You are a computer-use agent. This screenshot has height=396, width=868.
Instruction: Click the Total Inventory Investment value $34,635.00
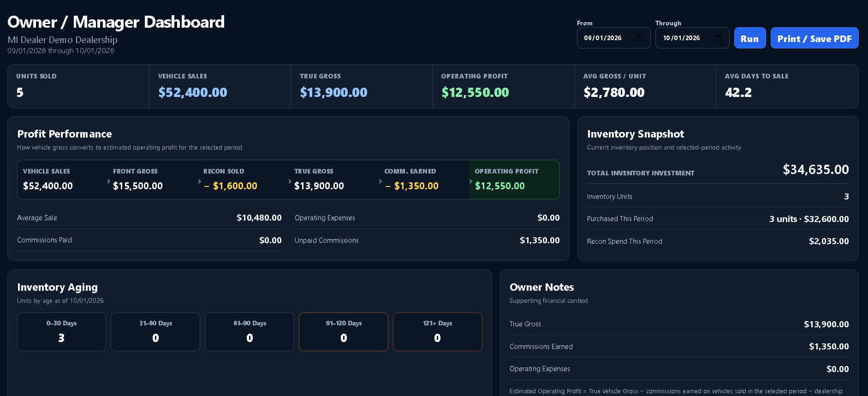816,169
